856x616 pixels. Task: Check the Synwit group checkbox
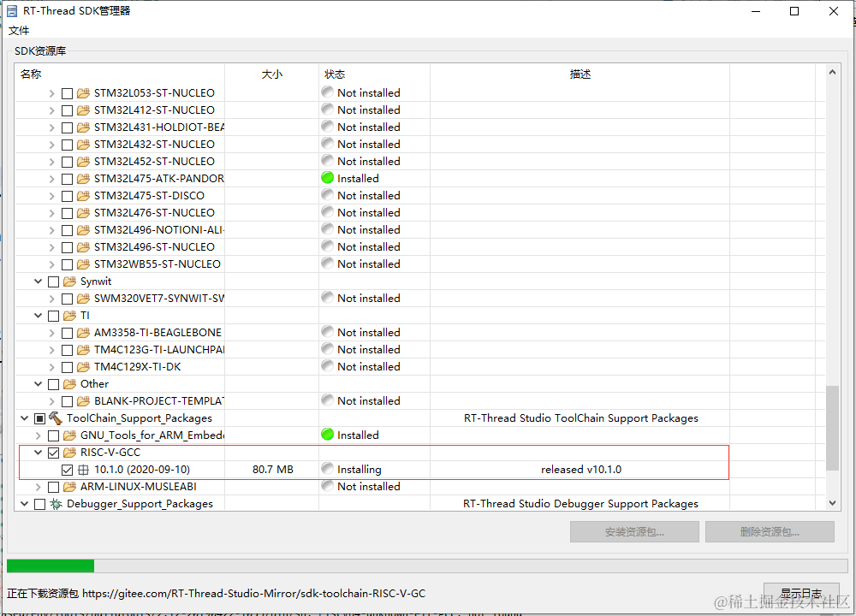[x=53, y=281]
